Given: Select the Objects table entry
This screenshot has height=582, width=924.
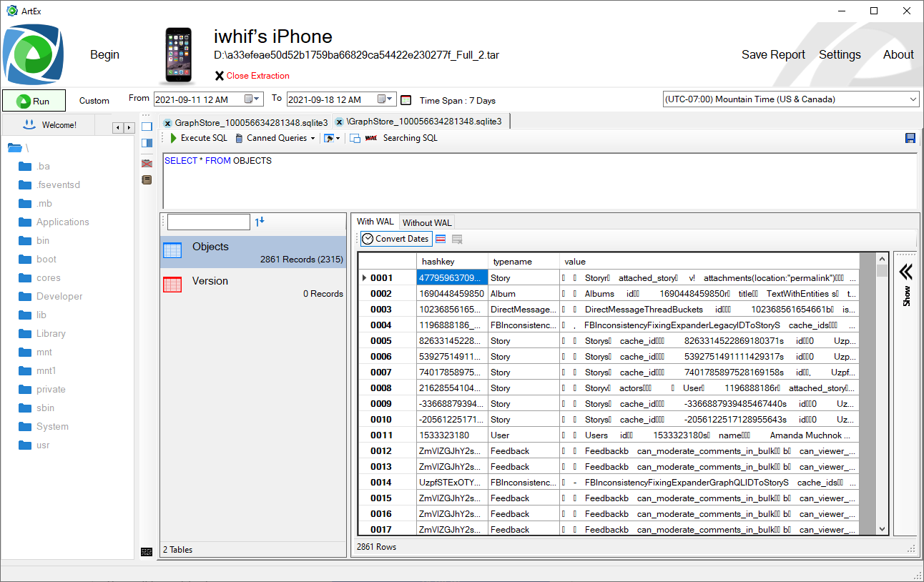Looking at the screenshot, I should [253, 252].
